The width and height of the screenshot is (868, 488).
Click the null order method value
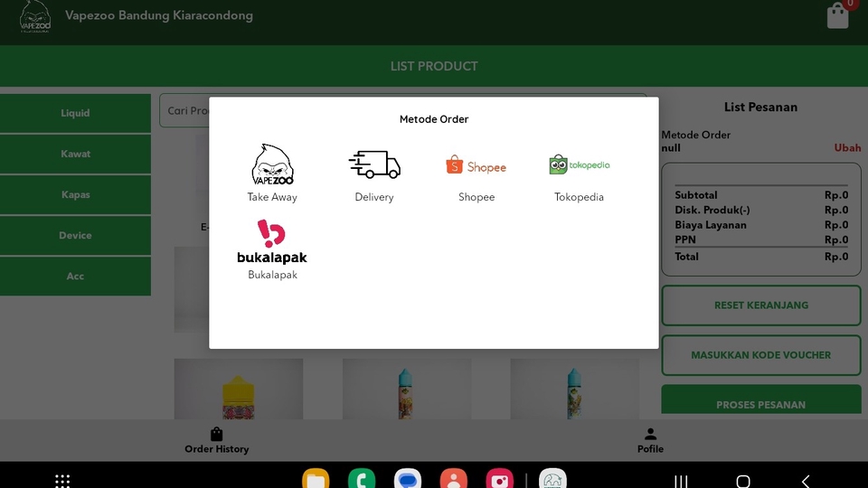point(670,148)
